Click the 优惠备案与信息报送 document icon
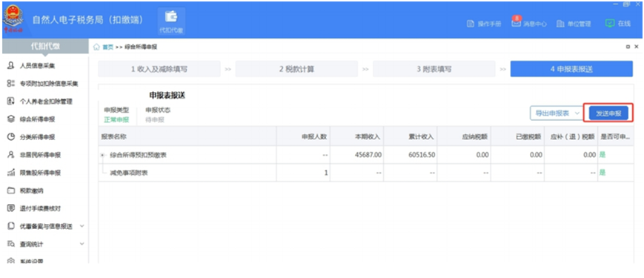 pos(11,226)
